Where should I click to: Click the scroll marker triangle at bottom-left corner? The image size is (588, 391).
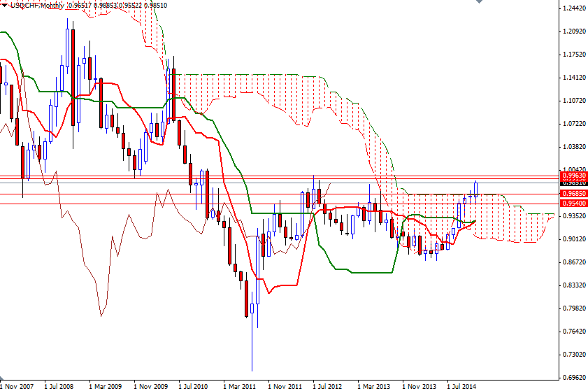pyautogui.click(x=1, y=378)
